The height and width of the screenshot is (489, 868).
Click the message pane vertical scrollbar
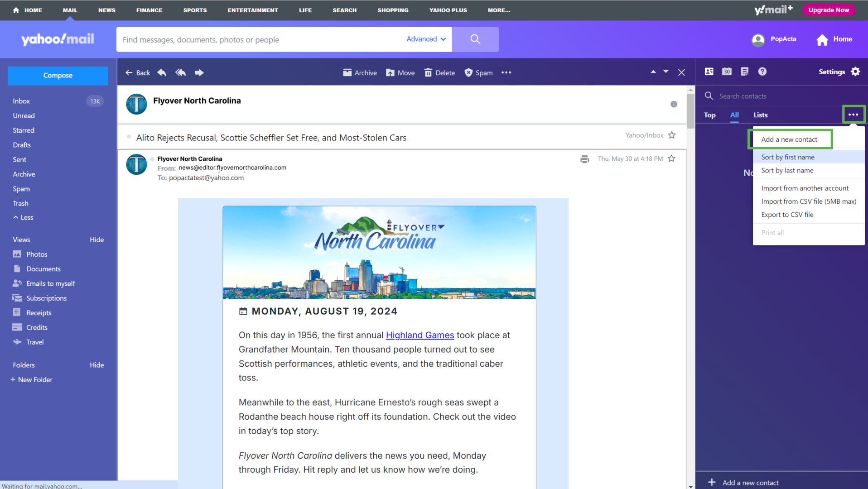pos(690,111)
